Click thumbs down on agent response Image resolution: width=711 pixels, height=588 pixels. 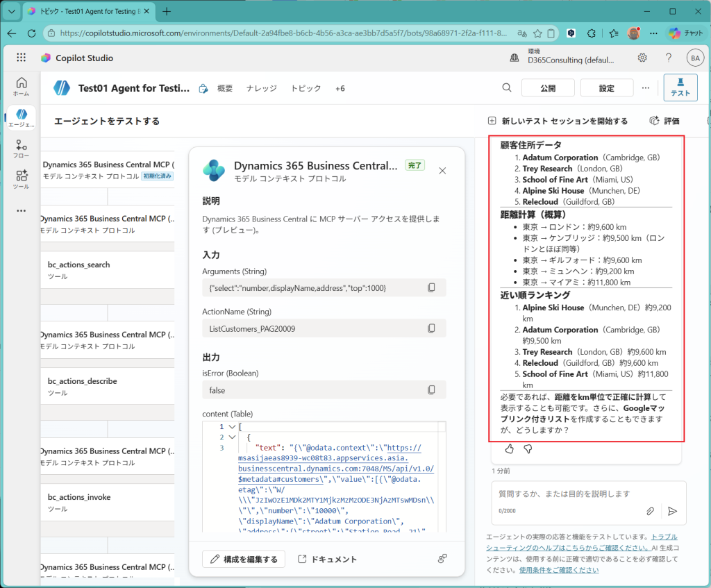pyautogui.click(x=527, y=449)
